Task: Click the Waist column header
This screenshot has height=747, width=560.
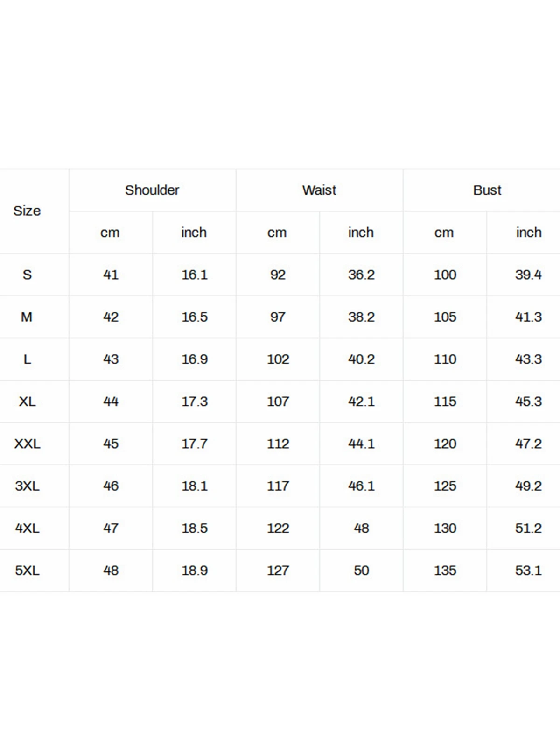Action: click(319, 190)
